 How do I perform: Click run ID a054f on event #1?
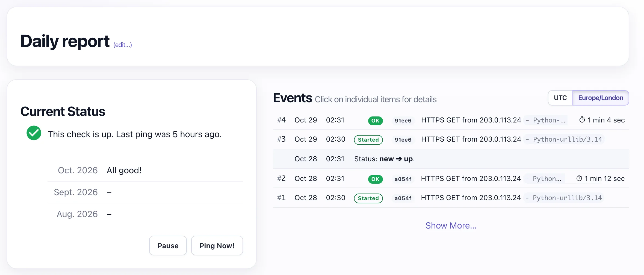(403, 198)
